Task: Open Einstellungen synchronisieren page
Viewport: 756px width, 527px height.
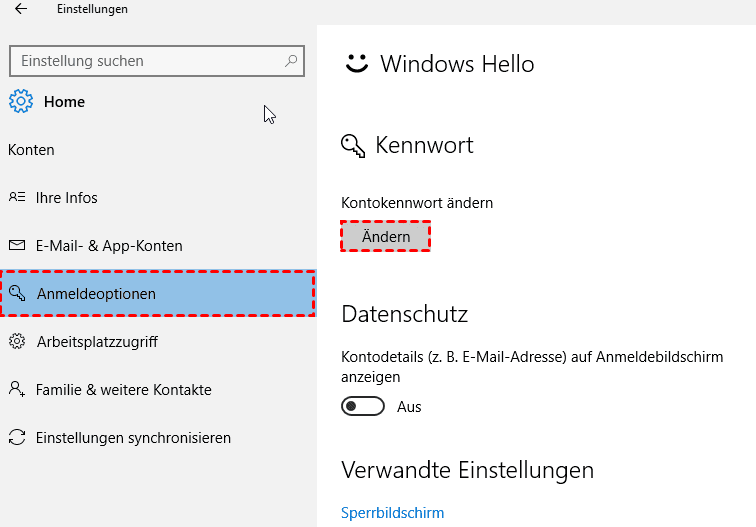Action: click(133, 437)
